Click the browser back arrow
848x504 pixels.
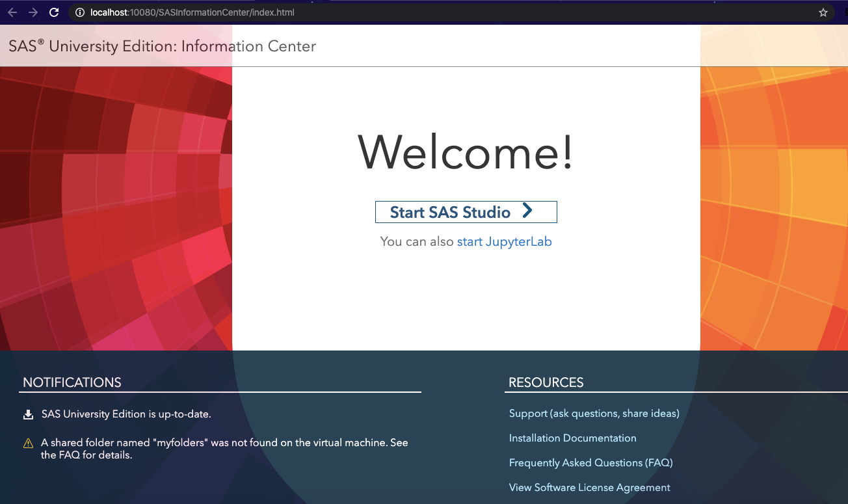(x=12, y=12)
